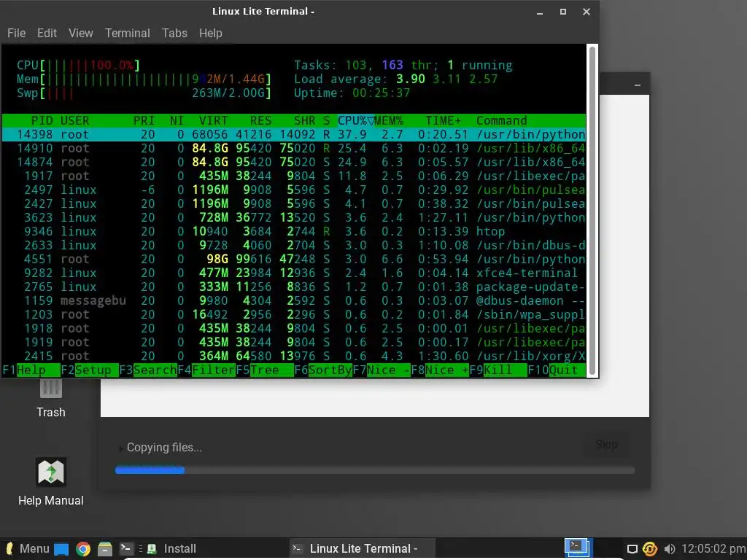
Task: Click the clock showing 12:05:02 pm
Action: [713, 548]
